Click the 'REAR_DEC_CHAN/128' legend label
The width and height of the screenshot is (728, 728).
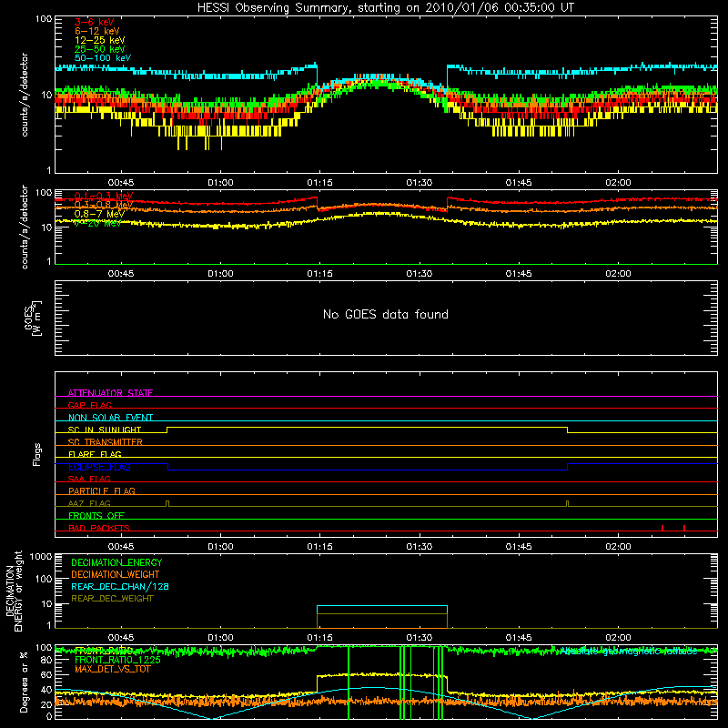click(120, 586)
